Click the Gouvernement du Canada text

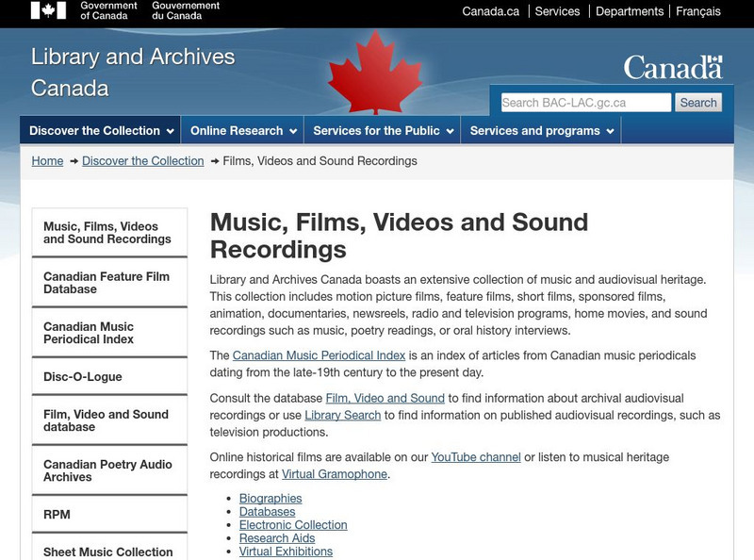pyautogui.click(x=186, y=10)
